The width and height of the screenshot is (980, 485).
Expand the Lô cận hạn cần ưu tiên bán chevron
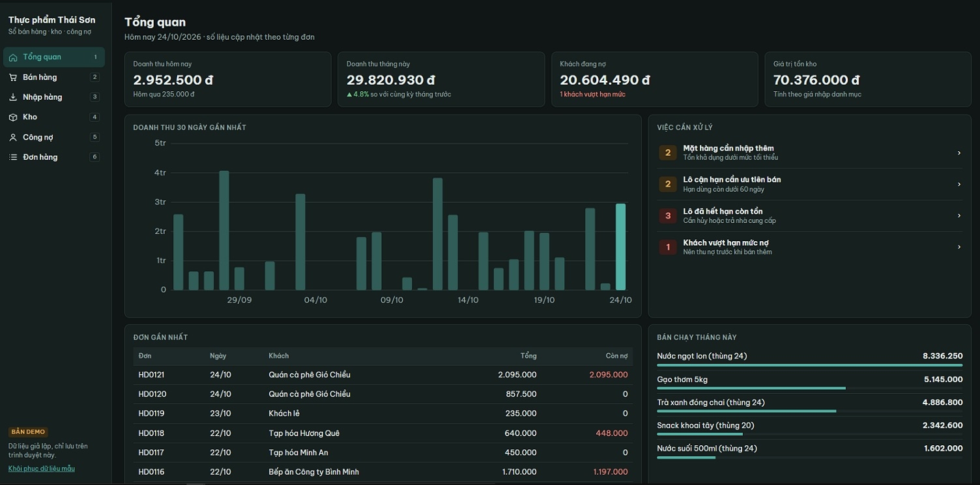959,184
